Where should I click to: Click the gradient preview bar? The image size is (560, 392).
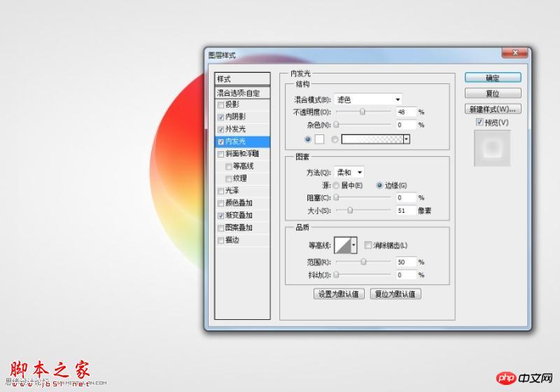372,139
